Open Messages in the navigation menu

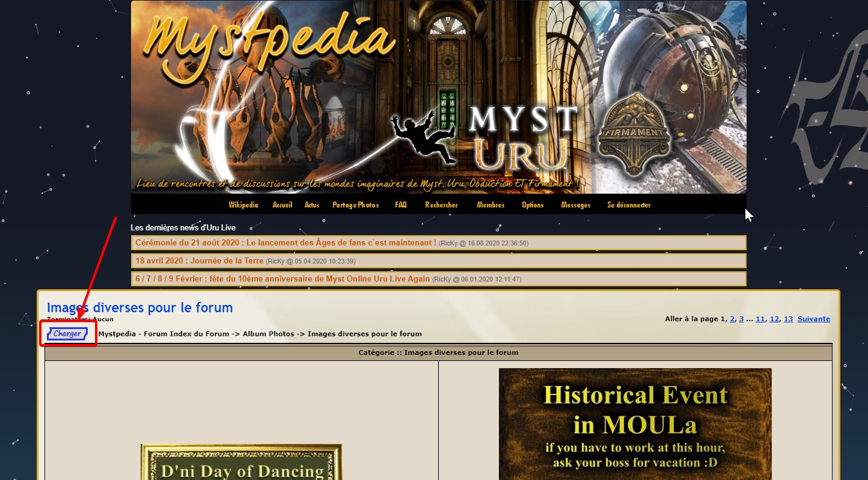tap(575, 205)
